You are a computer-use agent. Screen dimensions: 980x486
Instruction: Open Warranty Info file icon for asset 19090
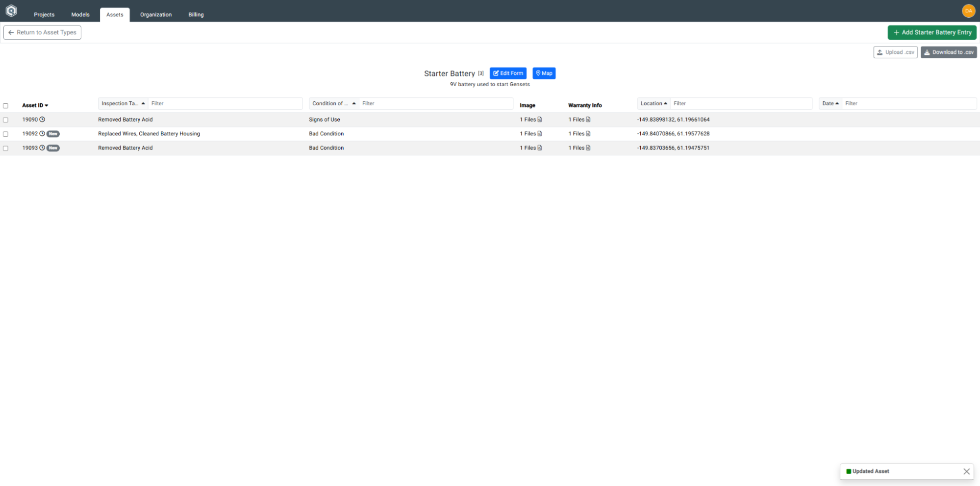(588, 120)
